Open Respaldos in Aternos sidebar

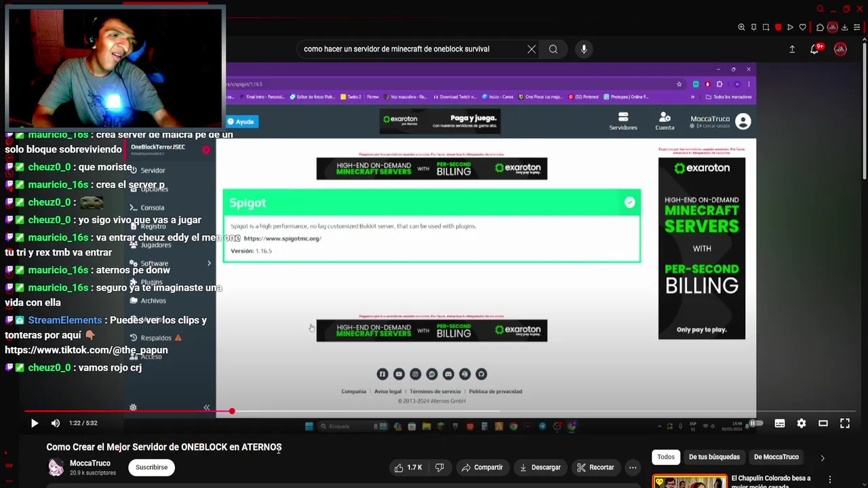156,338
